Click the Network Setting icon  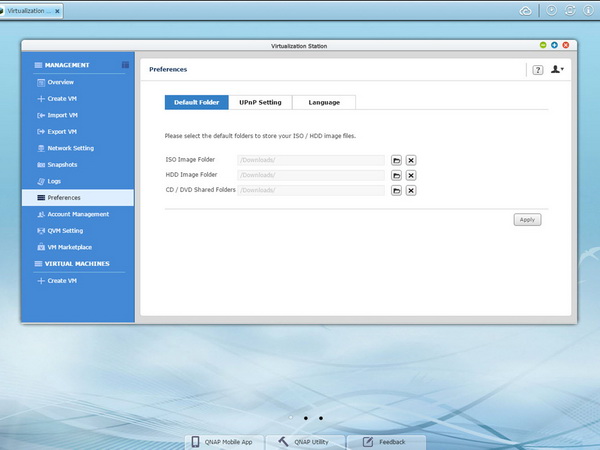click(x=41, y=148)
